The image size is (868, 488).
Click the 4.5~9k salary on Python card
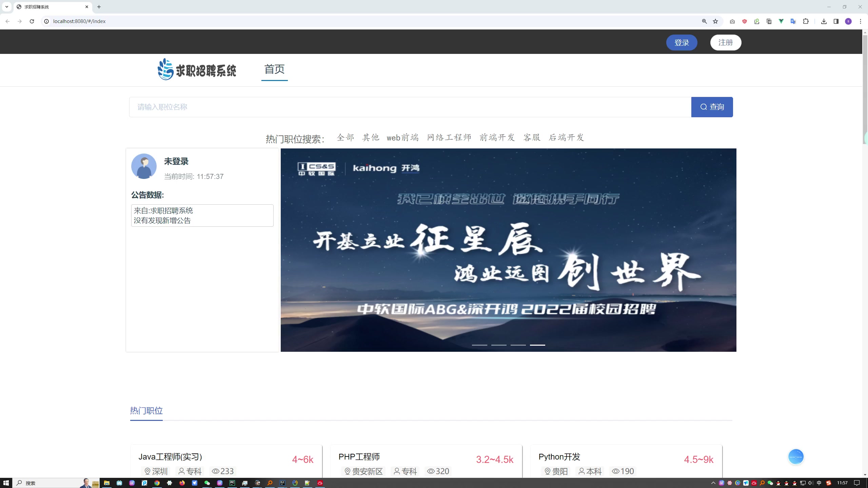pyautogui.click(x=699, y=460)
